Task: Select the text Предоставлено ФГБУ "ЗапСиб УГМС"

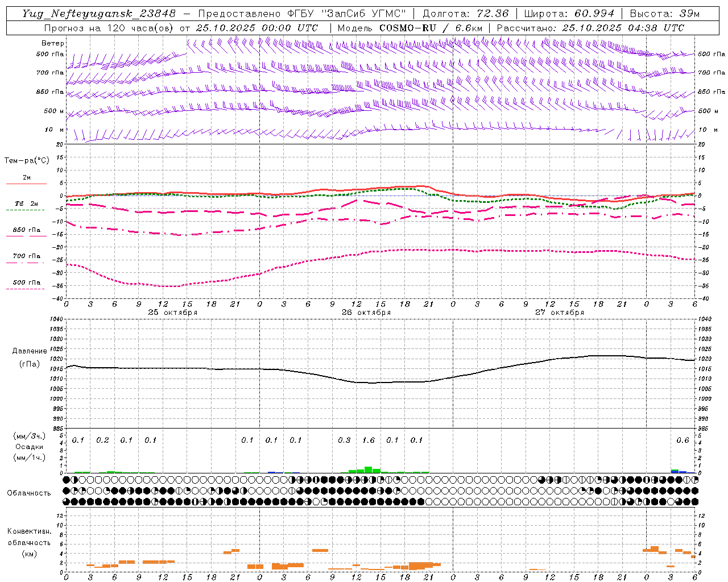Action: point(302,14)
